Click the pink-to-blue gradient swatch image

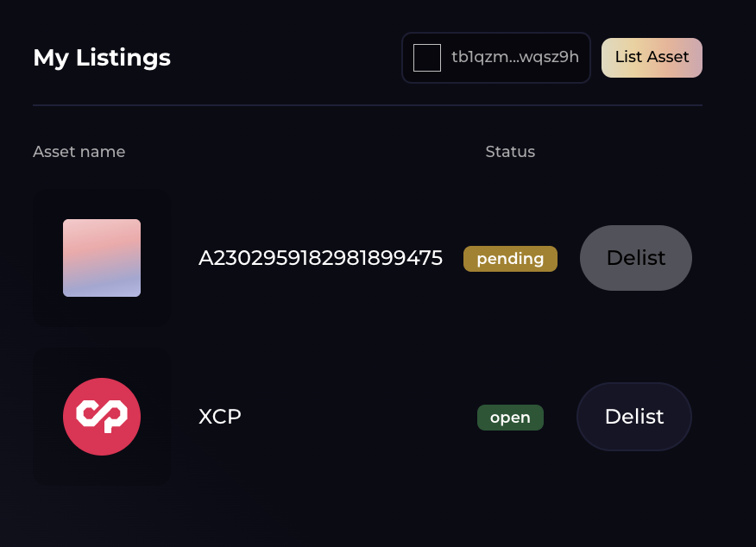pos(101,257)
